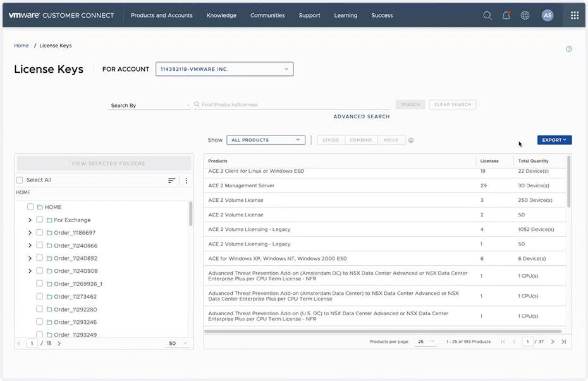588x381 pixels.
Task: Open Advanced Search link
Action: pos(362,116)
